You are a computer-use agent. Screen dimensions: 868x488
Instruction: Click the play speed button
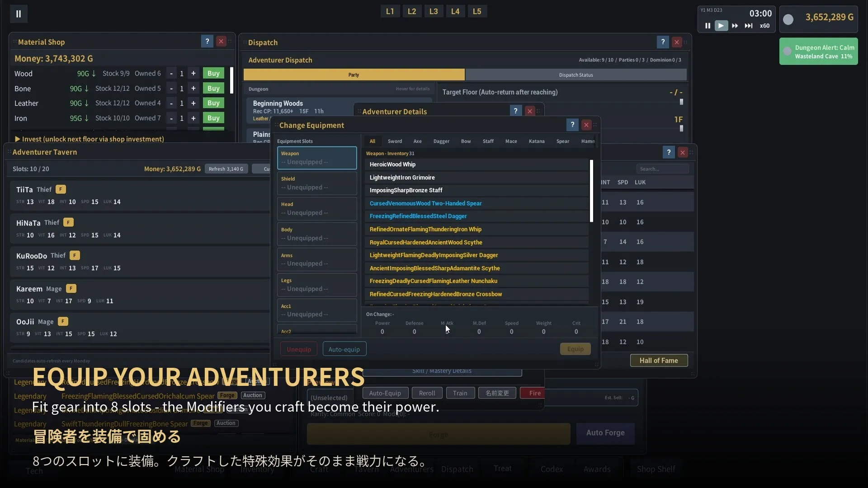pos(721,26)
